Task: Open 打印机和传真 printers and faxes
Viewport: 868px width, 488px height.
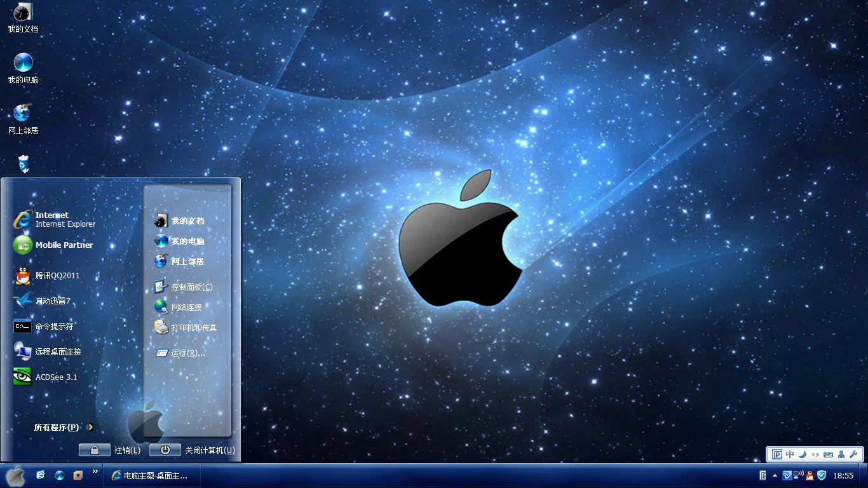Action: click(x=186, y=327)
